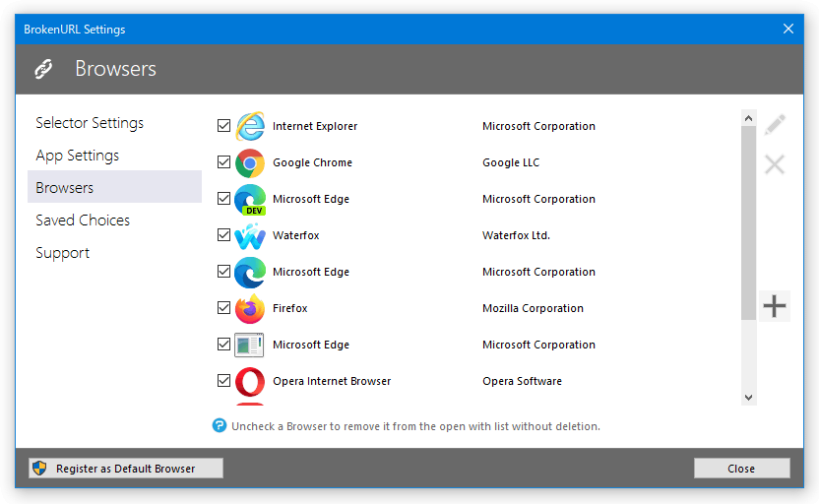The image size is (819, 504).
Task: Select the Internet Explorer name text
Action: 315,126
